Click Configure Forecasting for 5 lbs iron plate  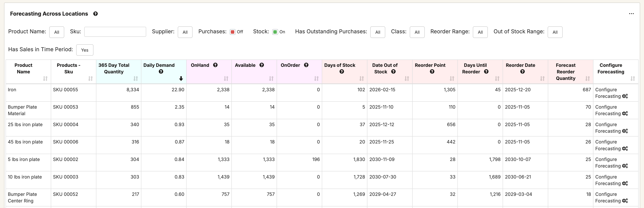click(x=608, y=163)
